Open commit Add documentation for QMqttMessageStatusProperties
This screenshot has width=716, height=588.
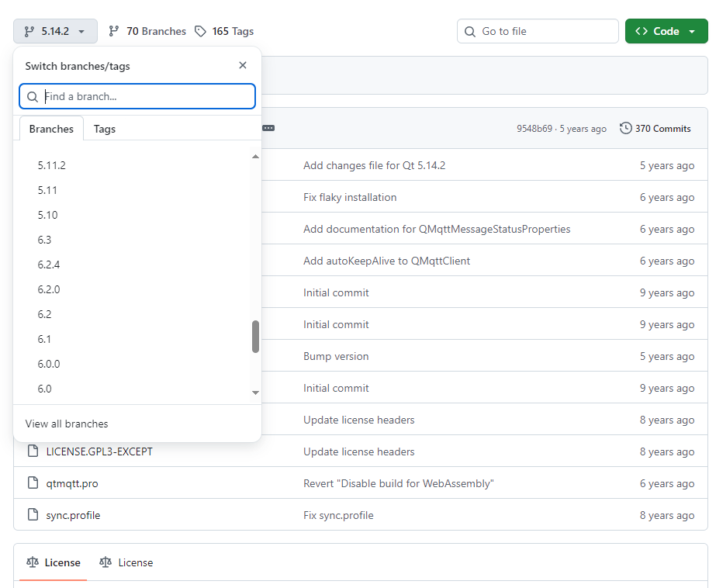coord(437,229)
